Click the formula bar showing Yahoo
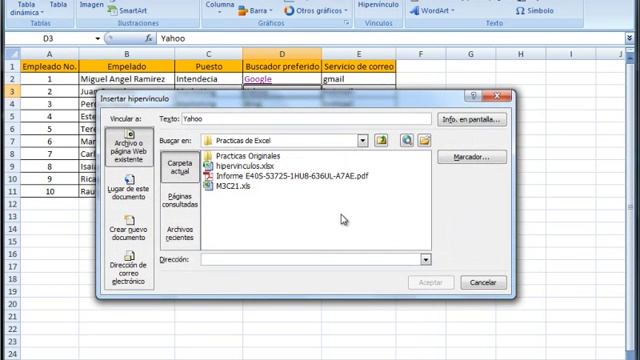Image resolution: width=640 pixels, height=360 pixels. pos(390,38)
